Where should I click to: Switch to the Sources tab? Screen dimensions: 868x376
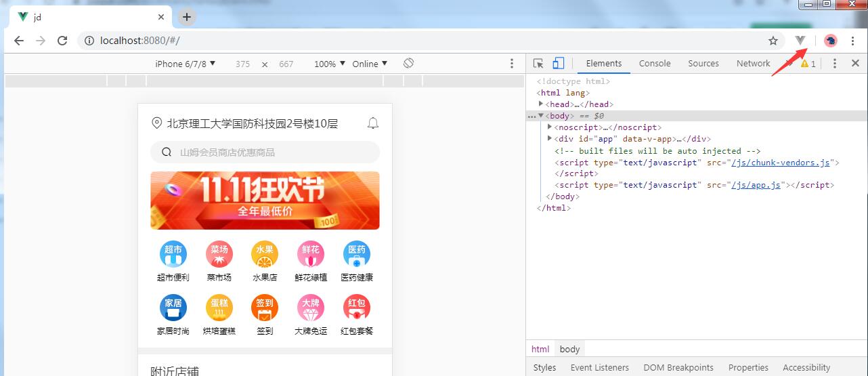point(703,63)
